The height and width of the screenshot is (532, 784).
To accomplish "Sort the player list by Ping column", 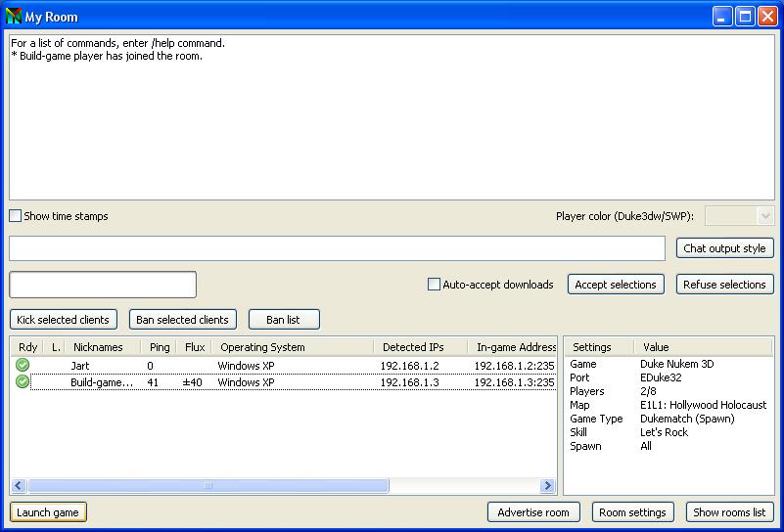I will coord(159,347).
